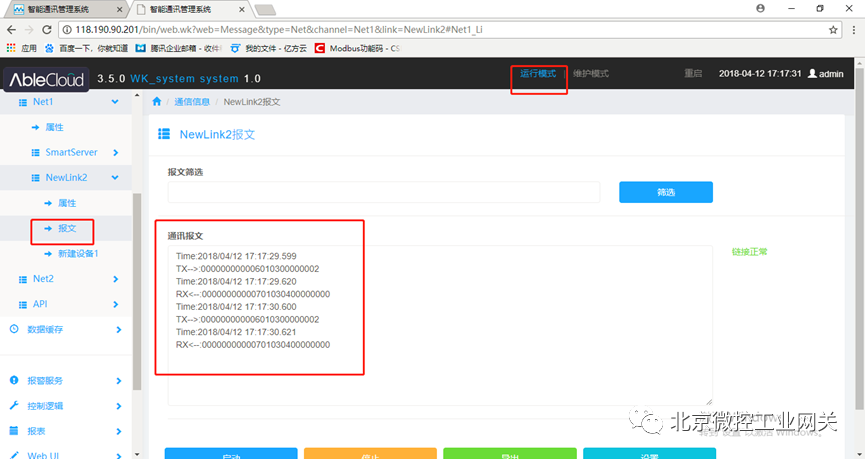This screenshot has height=459, width=865.
Task: Click the 重启 restart link
Action: click(693, 74)
